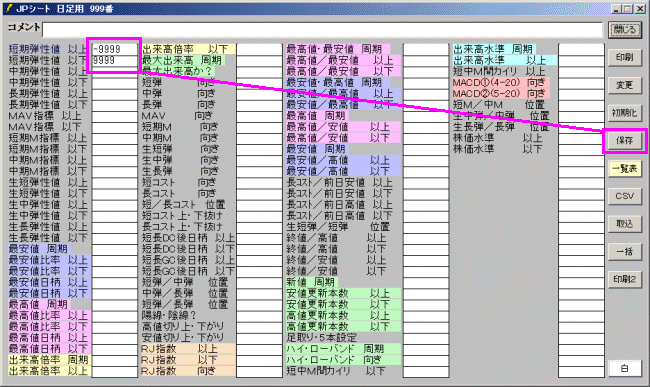Click the 出来高水準 周期 input field
The image size is (650, 387).
pyautogui.click(x=581, y=49)
